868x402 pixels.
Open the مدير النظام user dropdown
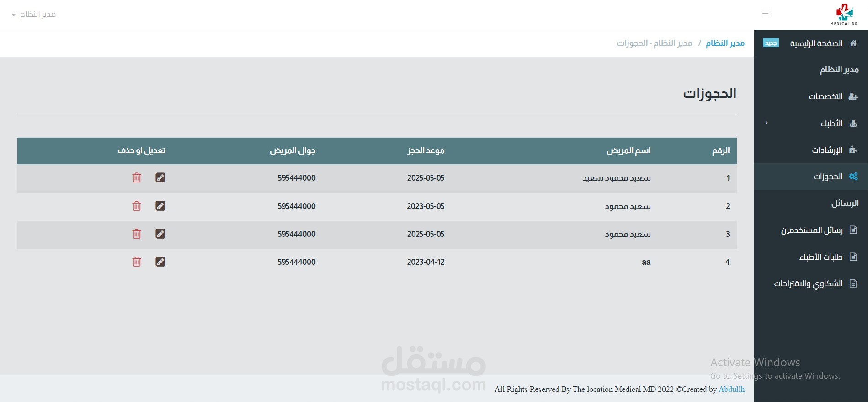tap(34, 15)
